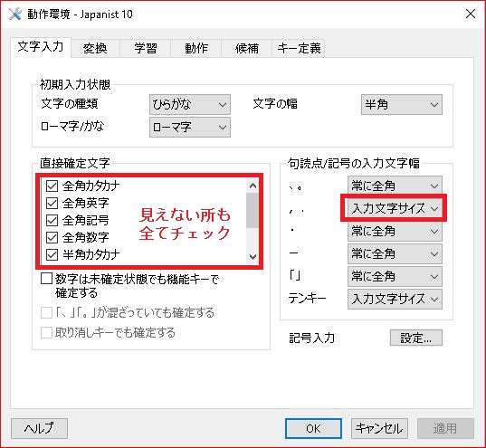The image size is (486, 448).
Task: Click the list scroll-down arrow in 直接確定文字
Action: click(x=253, y=257)
